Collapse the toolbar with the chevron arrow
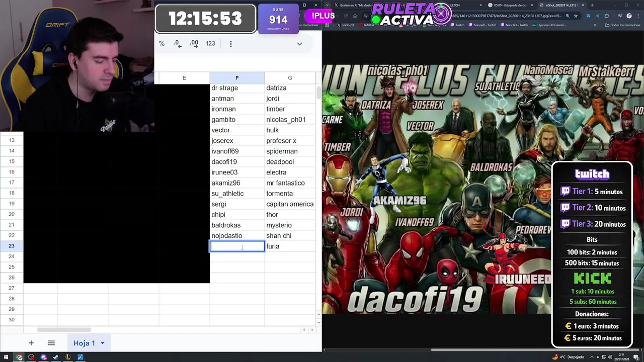 [299, 44]
